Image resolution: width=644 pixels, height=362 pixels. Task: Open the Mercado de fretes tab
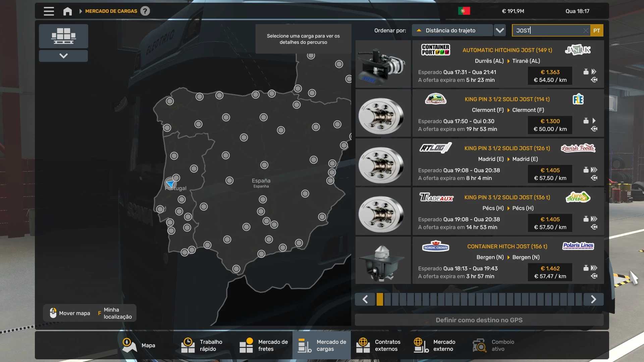coord(264,345)
